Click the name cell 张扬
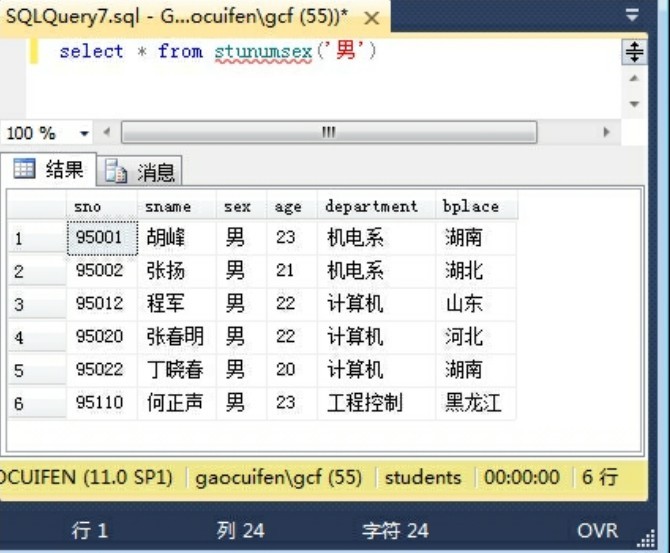This screenshot has width=670, height=553. point(176,271)
